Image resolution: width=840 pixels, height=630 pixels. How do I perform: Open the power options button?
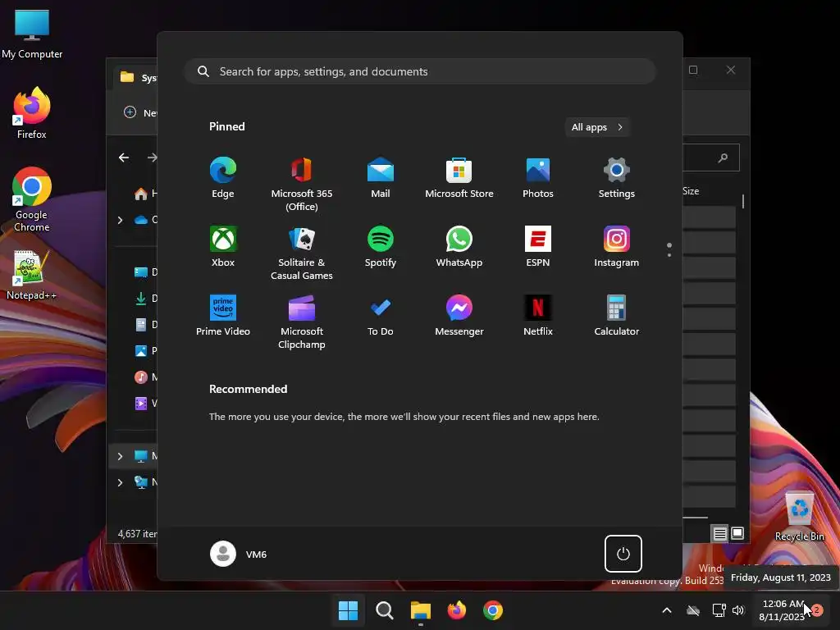click(623, 554)
